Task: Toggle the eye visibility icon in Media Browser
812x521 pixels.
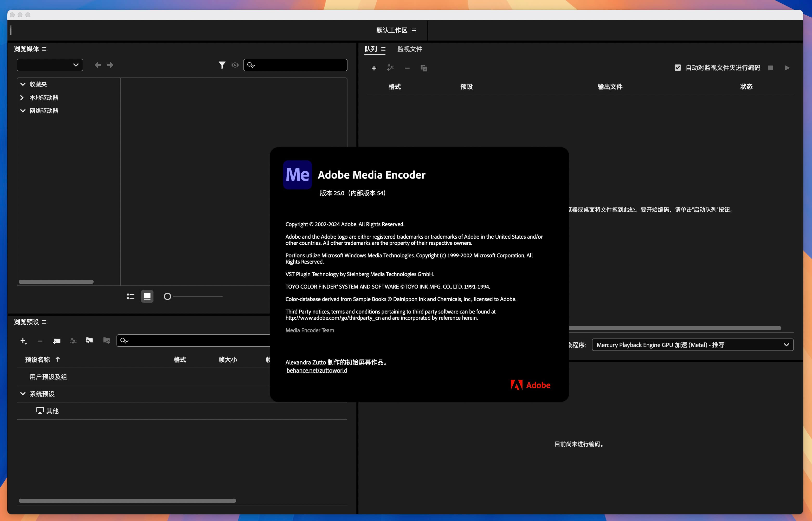Action: pos(235,65)
